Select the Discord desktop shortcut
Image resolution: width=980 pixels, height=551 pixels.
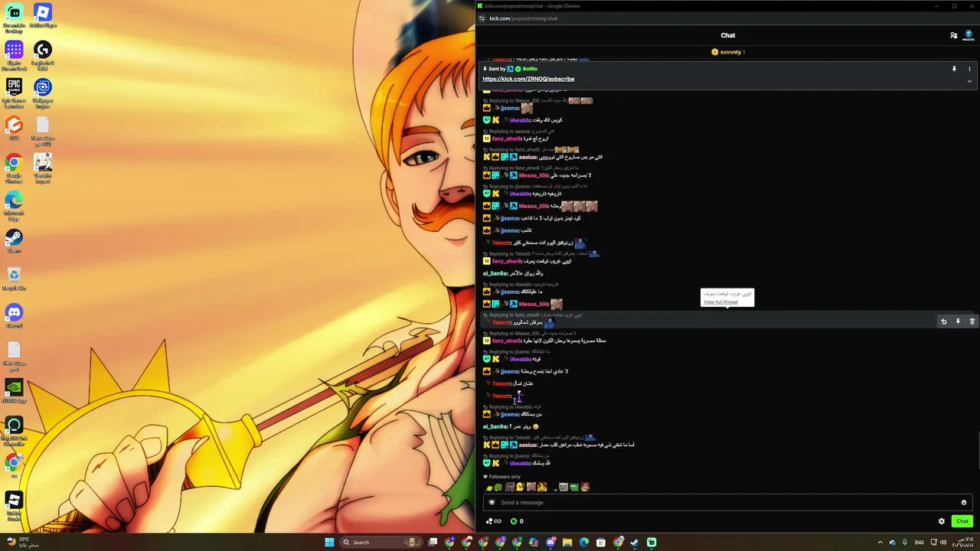tap(14, 316)
